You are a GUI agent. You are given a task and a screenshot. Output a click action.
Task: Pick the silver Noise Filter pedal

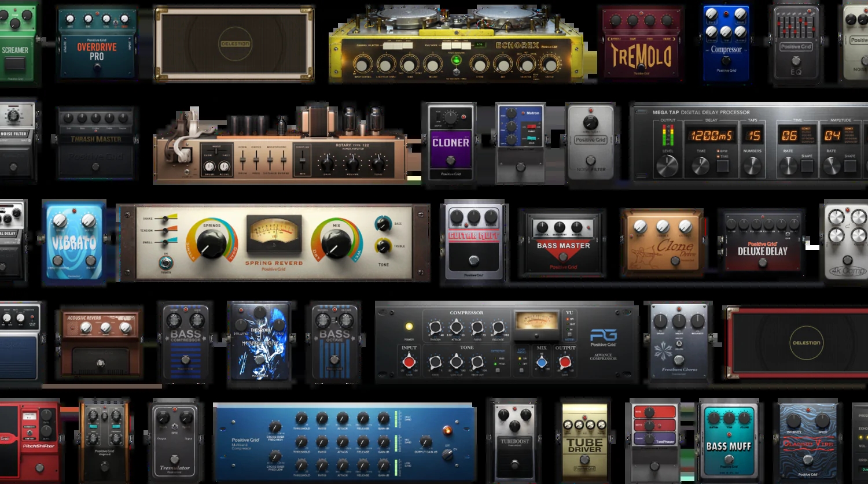590,142
